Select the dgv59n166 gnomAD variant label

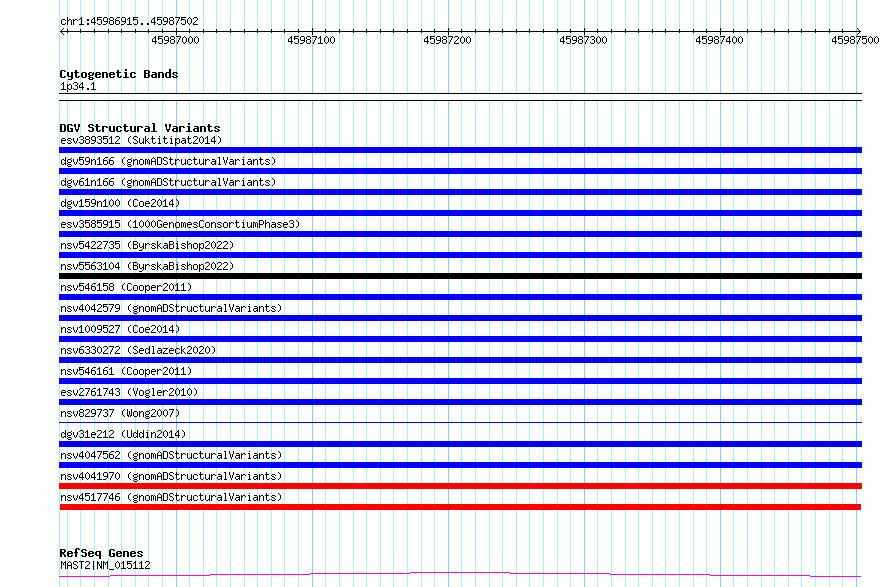pyautogui.click(x=168, y=161)
